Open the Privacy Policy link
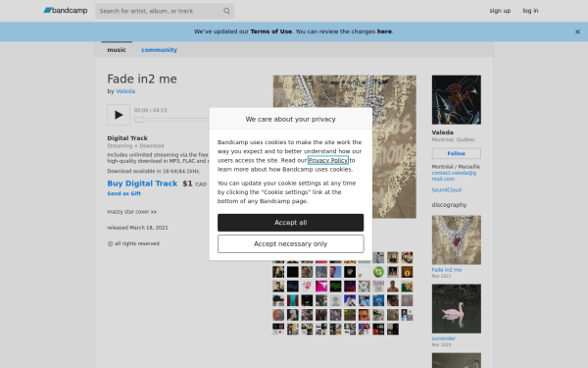588x368 pixels. (x=327, y=160)
